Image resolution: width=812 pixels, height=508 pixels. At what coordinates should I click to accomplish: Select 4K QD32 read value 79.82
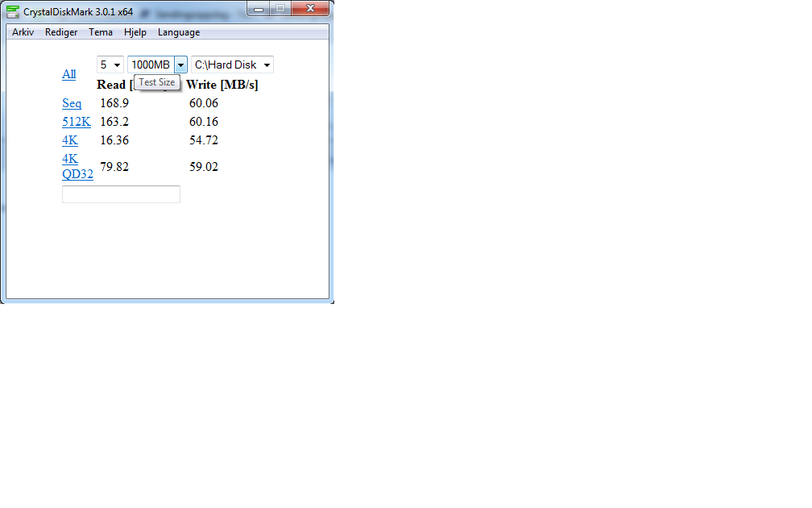[114, 167]
